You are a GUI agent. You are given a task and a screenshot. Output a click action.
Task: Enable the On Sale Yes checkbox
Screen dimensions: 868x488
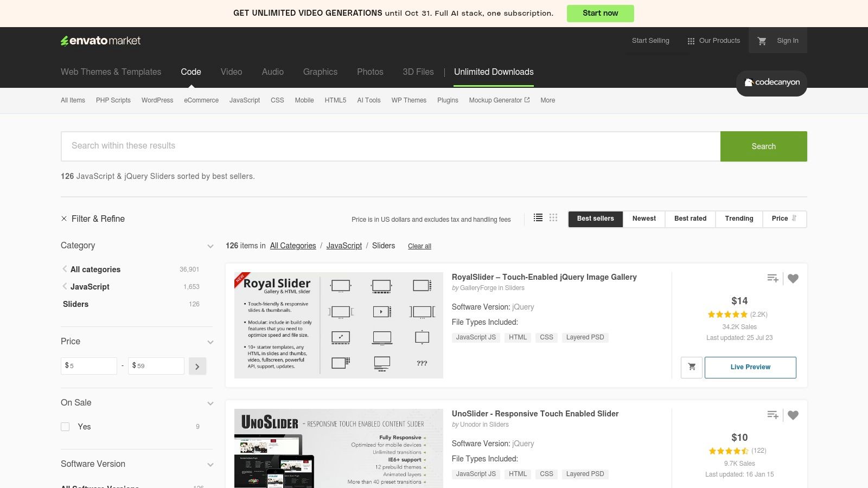tap(65, 427)
